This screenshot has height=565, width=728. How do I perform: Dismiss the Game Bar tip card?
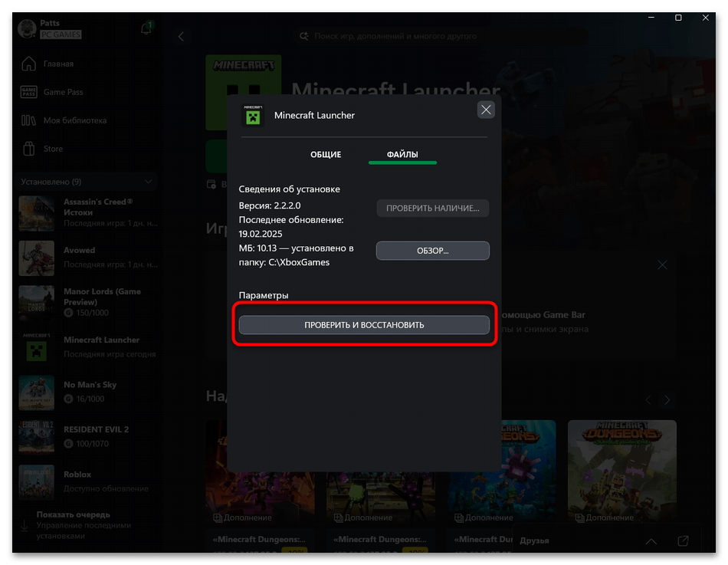point(663,265)
